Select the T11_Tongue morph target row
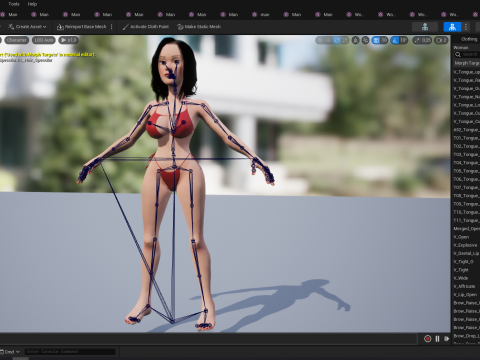This screenshot has width=480, height=360. [466, 220]
